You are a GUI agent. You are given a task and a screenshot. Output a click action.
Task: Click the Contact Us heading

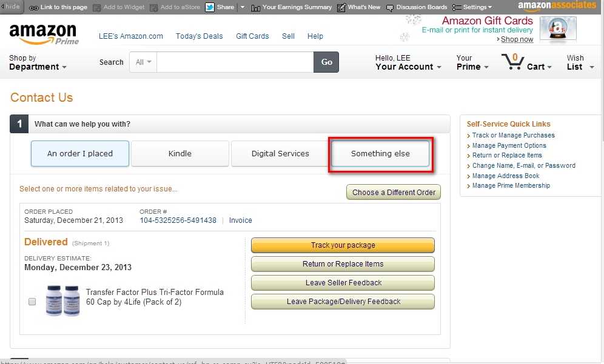click(42, 98)
